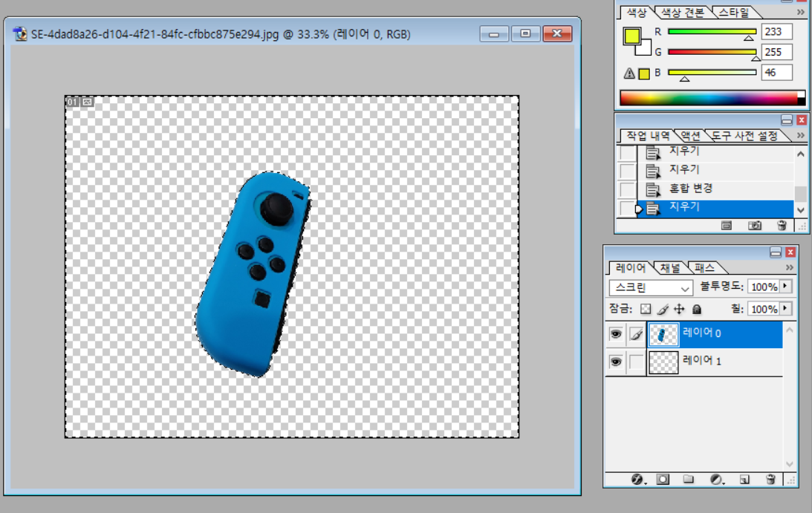The height and width of the screenshot is (513, 812).
Task: Click the 불투명도 100% field
Action: (x=764, y=287)
